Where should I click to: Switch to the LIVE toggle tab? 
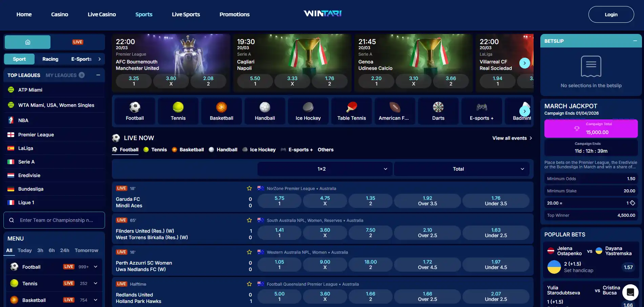coord(78,42)
